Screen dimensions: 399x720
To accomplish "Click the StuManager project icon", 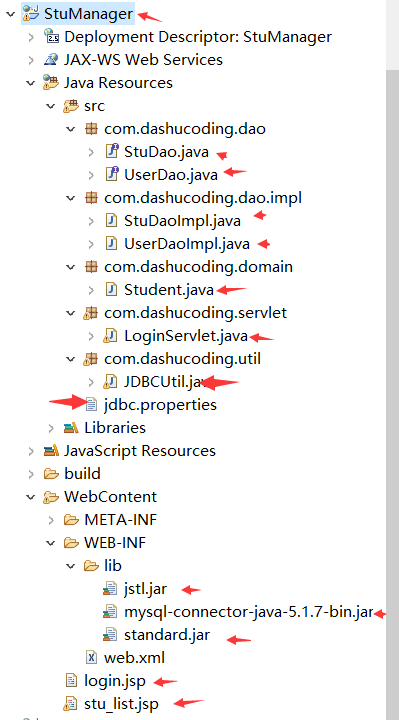I will tap(31, 14).
